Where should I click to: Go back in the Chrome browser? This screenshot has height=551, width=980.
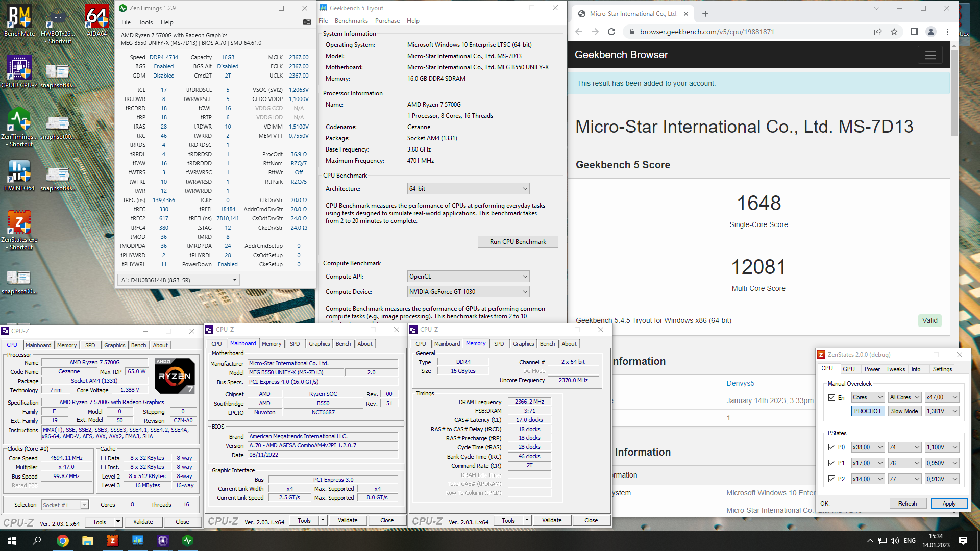(578, 32)
